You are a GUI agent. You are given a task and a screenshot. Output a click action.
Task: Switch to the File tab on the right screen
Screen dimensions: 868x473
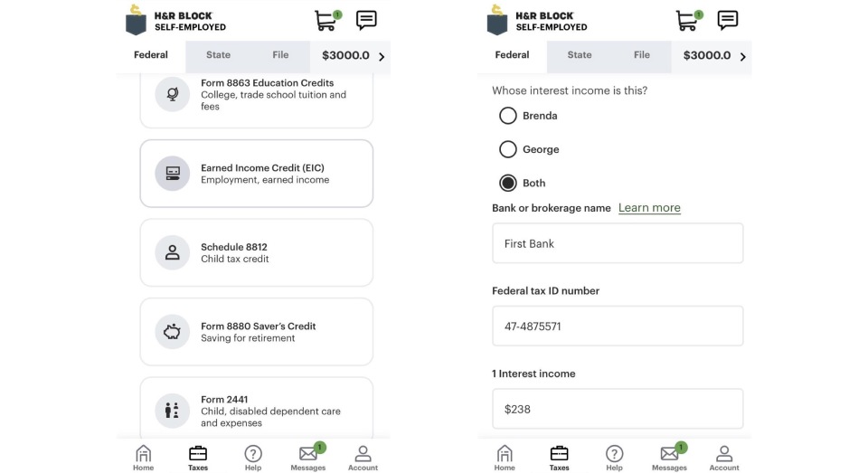pyautogui.click(x=642, y=55)
